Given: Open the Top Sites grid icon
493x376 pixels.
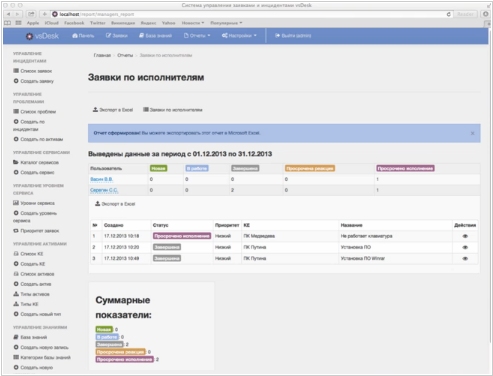Looking at the screenshot, I should [x=18, y=23].
